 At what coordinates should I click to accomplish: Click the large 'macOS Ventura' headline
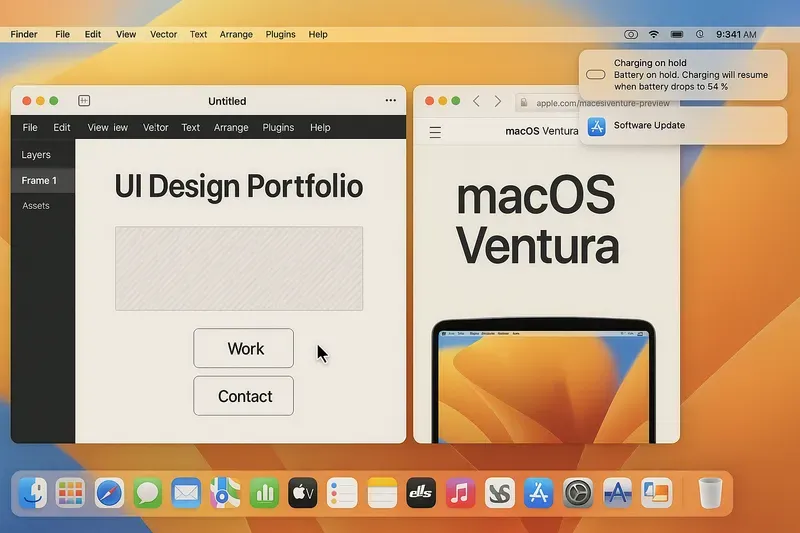point(537,220)
